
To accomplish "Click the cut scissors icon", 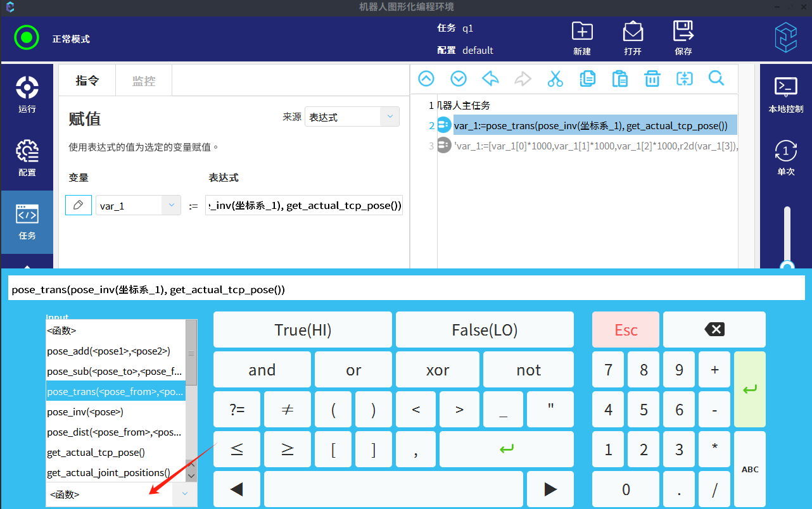I will pos(555,79).
